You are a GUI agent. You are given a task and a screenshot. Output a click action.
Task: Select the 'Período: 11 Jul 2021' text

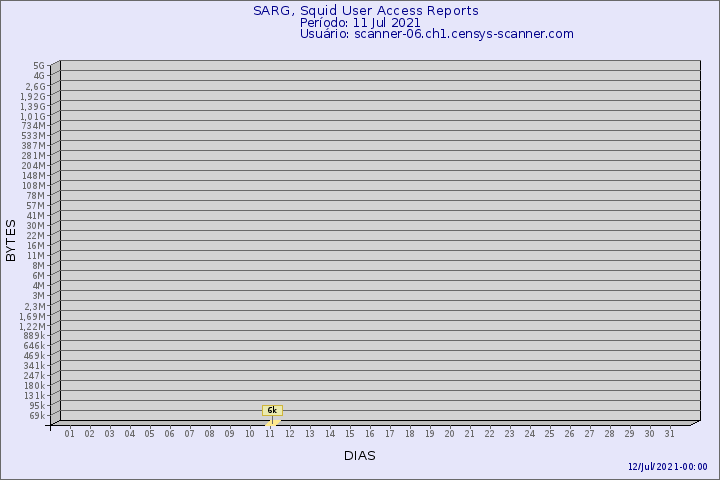click(360, 23)
